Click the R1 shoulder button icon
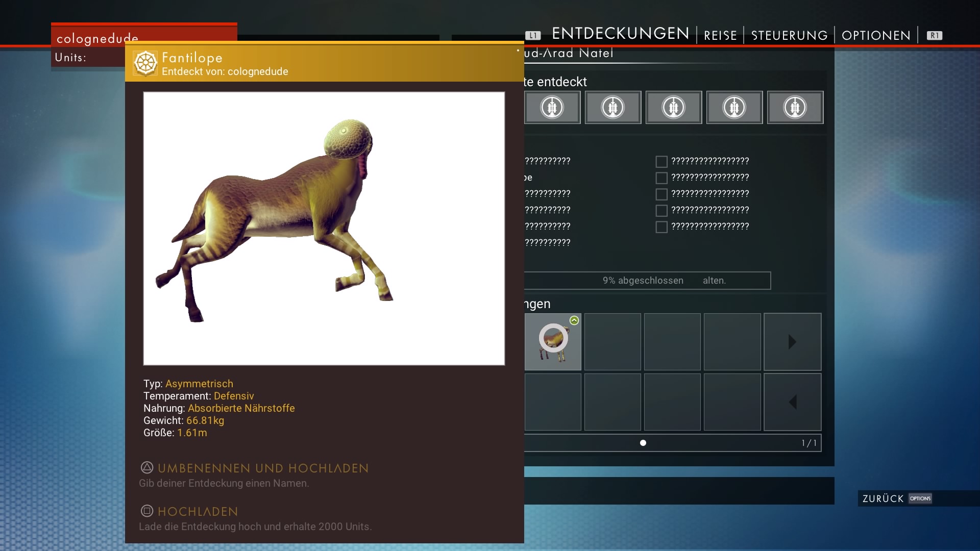The width and height of the screenshot is (980, 551). tap(935, 35)
